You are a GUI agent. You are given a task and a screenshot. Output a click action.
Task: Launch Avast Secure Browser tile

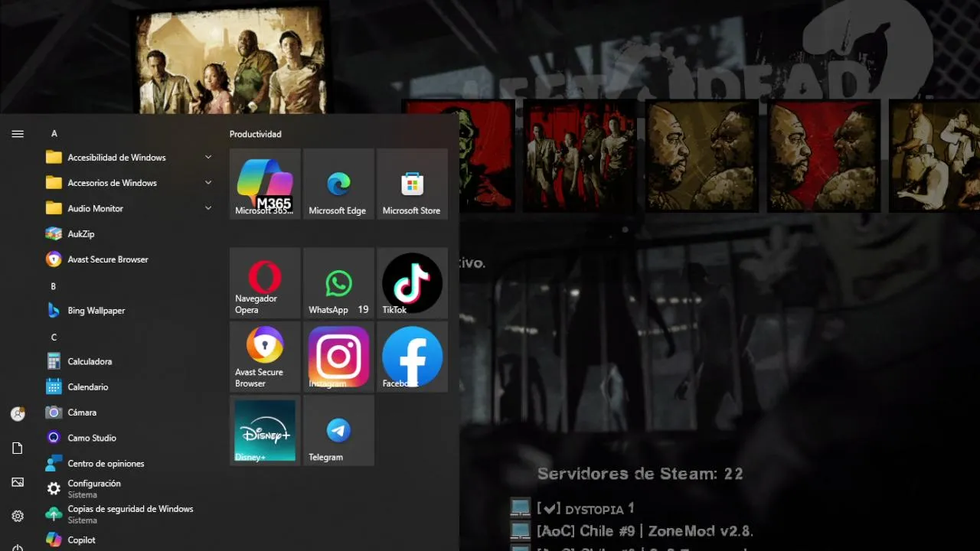pos(264,357)
